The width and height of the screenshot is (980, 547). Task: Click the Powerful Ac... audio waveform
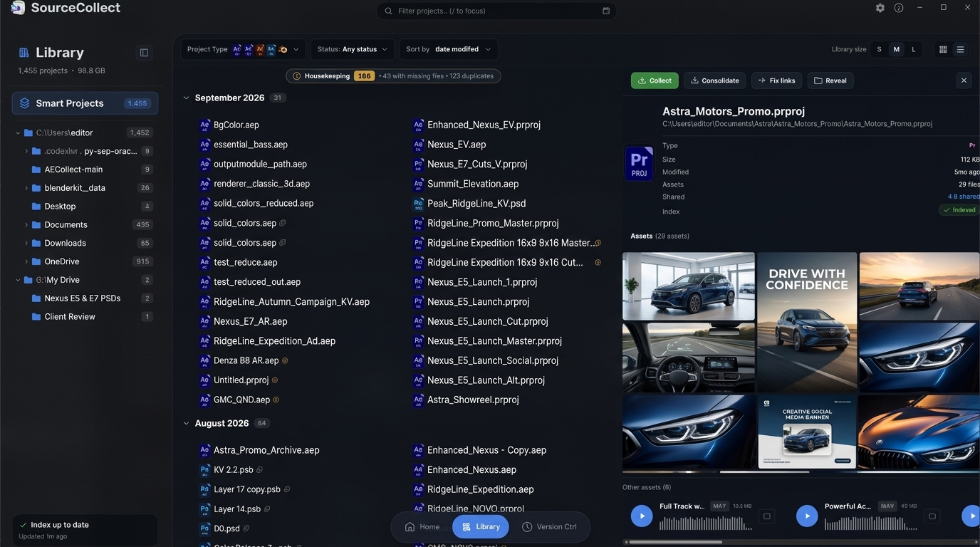tap(871, 524)
